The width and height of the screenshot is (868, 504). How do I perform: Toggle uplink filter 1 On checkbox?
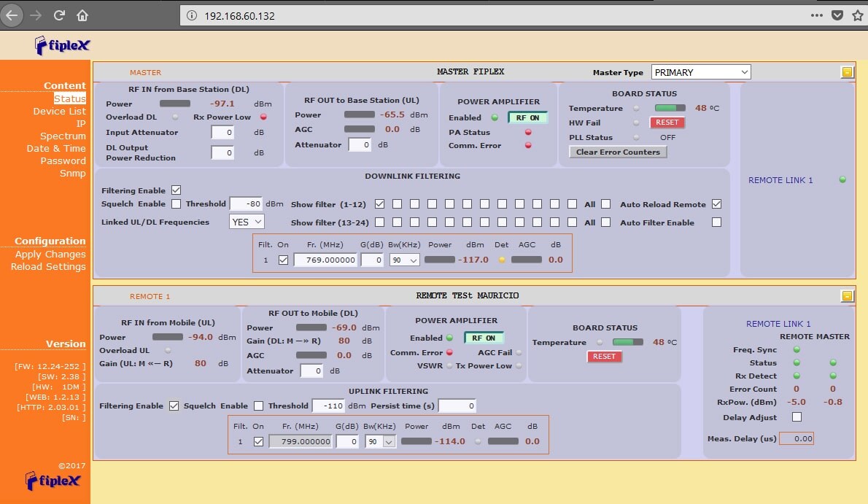coord(258,441)
